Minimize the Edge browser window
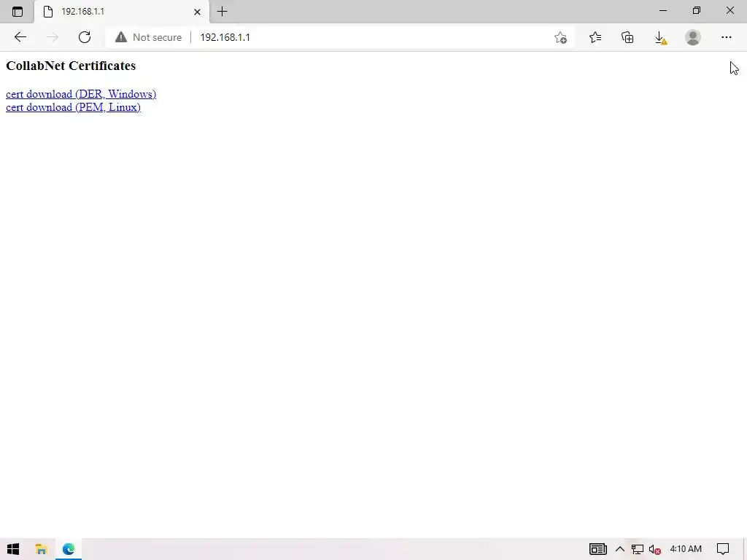 (662, 10)
